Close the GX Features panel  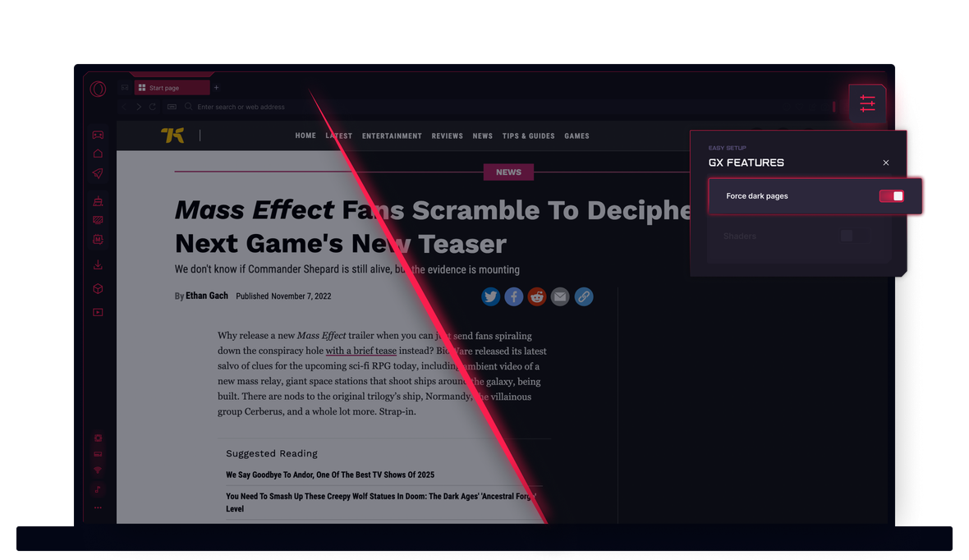tap(885, 163)
